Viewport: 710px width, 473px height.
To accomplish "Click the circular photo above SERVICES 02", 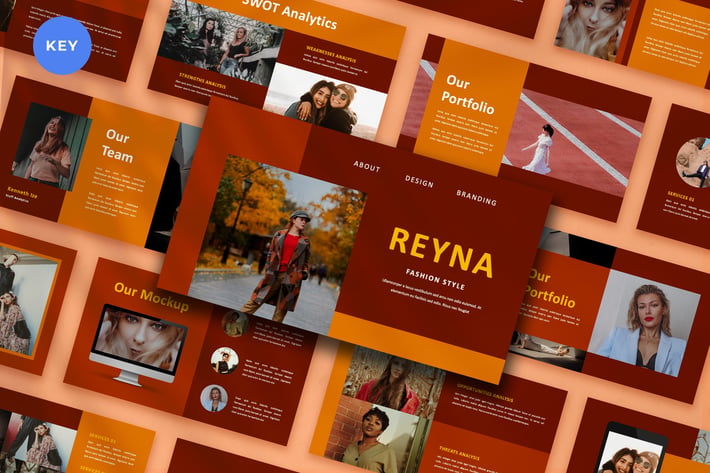I will pyautogui.click(x=693, y=162).
